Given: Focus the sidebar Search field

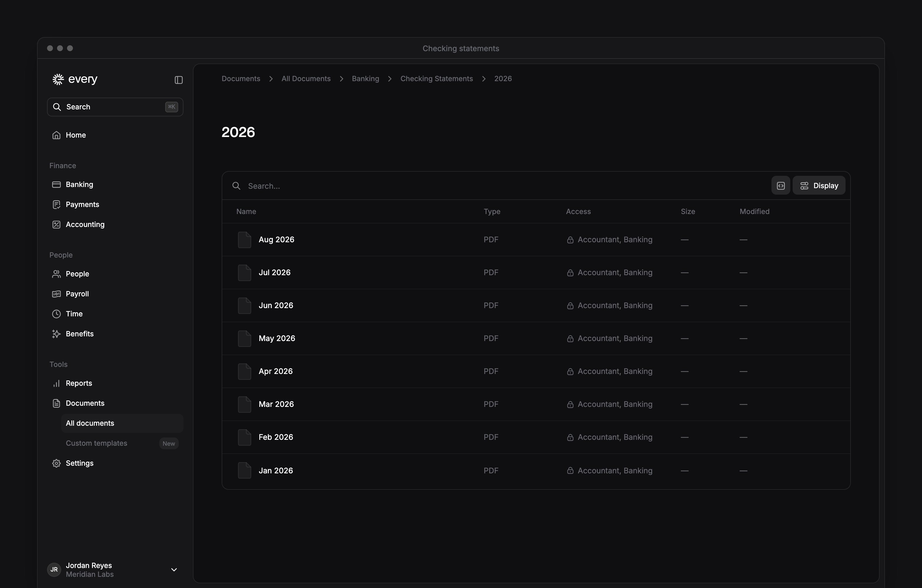Looking at the screenshot, I should (115, 107).
